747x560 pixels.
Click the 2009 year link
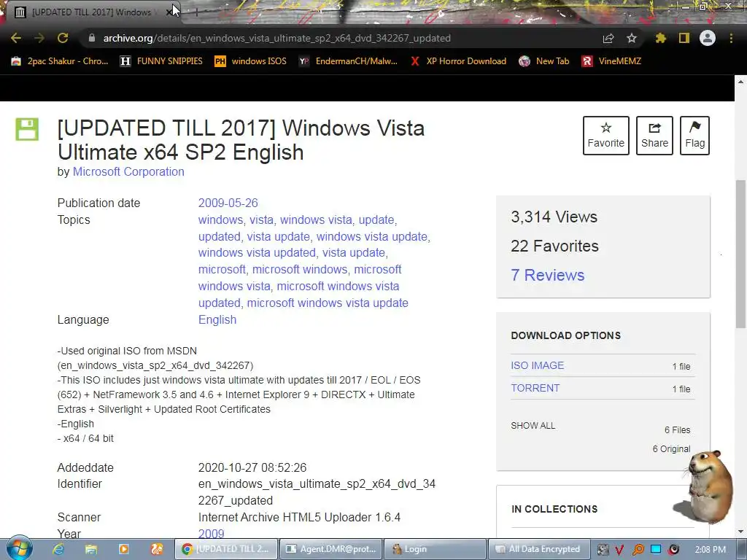[211, 534]
